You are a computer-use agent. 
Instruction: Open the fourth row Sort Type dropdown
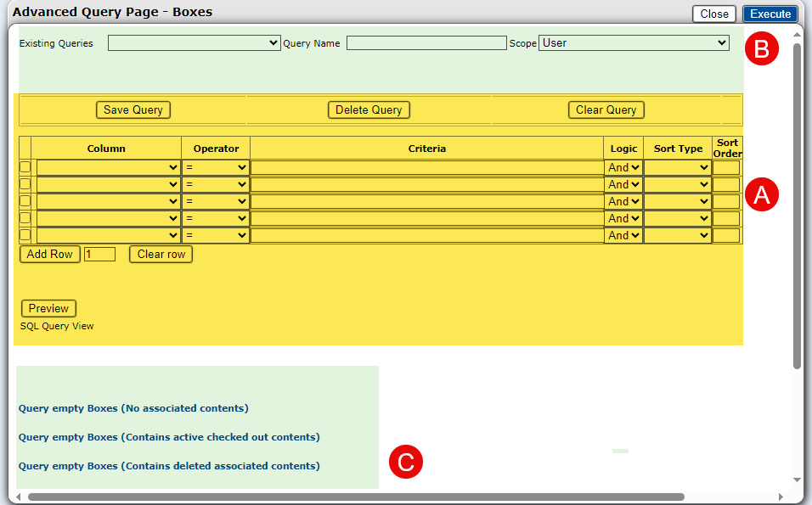[x=677, y=219]
